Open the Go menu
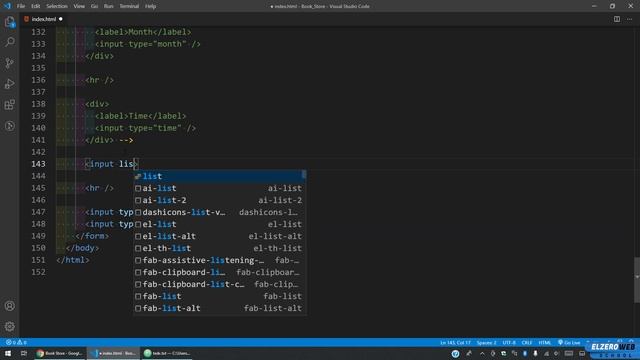The image size is (640, 360). point(94,6)
